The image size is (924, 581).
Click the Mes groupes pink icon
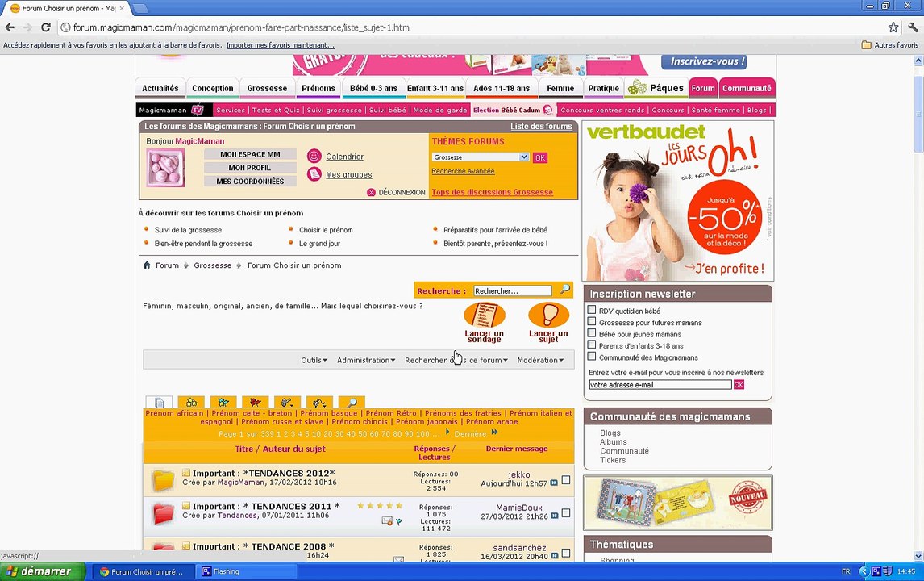tap(314, 174)
